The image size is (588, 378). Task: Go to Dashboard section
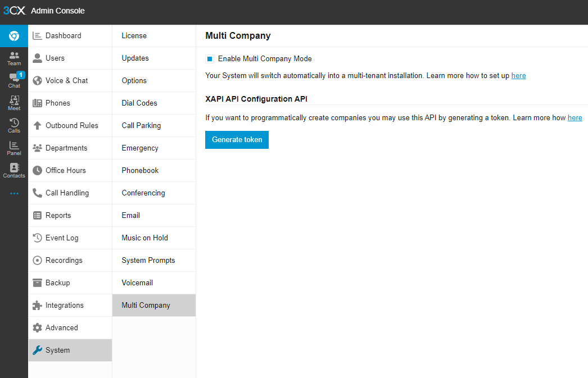[x=70, y=35]
